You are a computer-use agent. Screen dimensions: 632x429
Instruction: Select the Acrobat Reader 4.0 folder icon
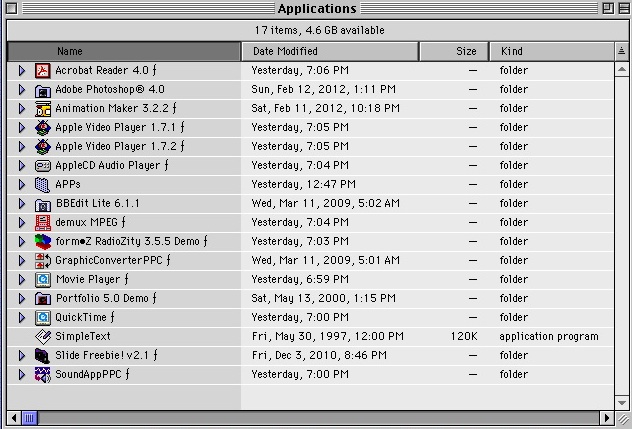click(42, 71)
